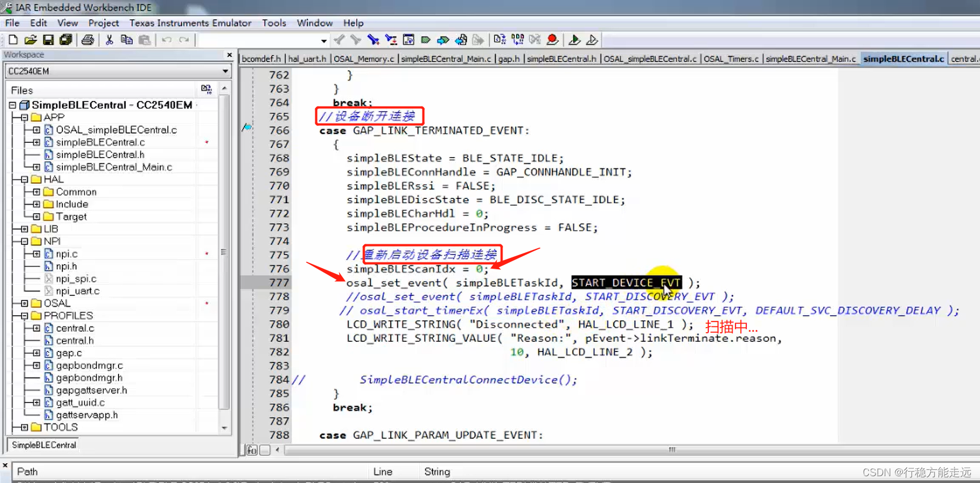Screen dimensions: 980x483
Task: Select central.h in file tree
Action: tap(75, 341)
